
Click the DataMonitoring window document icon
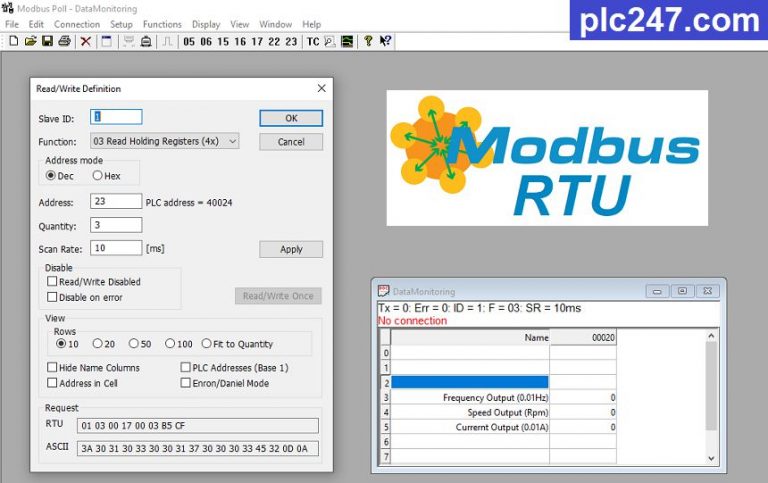pyautogui.click(x=384, y=291)
